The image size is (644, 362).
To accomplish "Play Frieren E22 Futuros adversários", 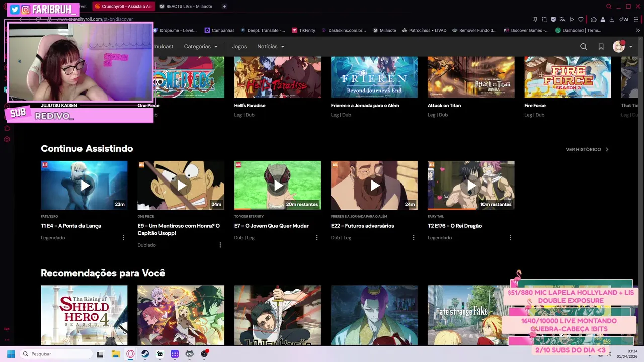I will pos(374,185).
